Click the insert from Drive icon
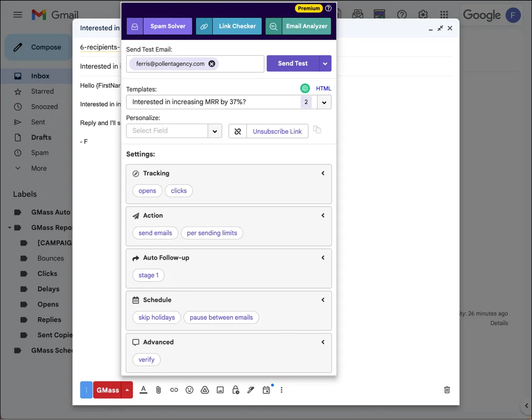 [205, 390]
